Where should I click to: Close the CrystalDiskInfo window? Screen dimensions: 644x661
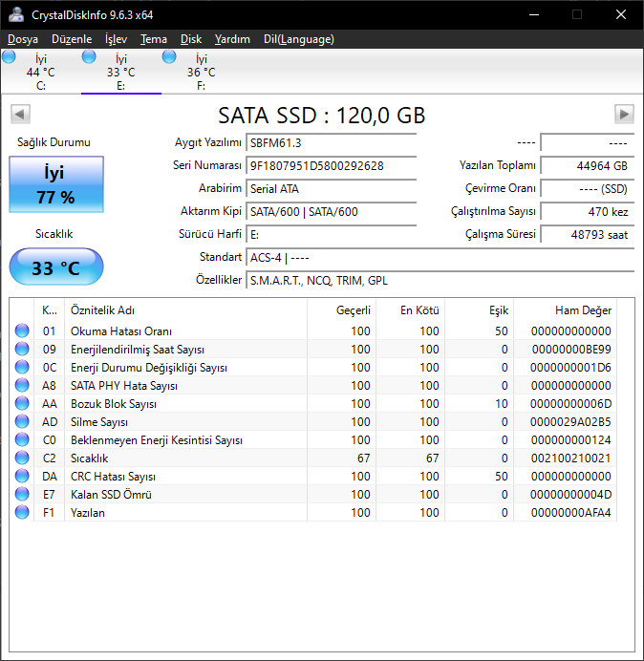621,14
